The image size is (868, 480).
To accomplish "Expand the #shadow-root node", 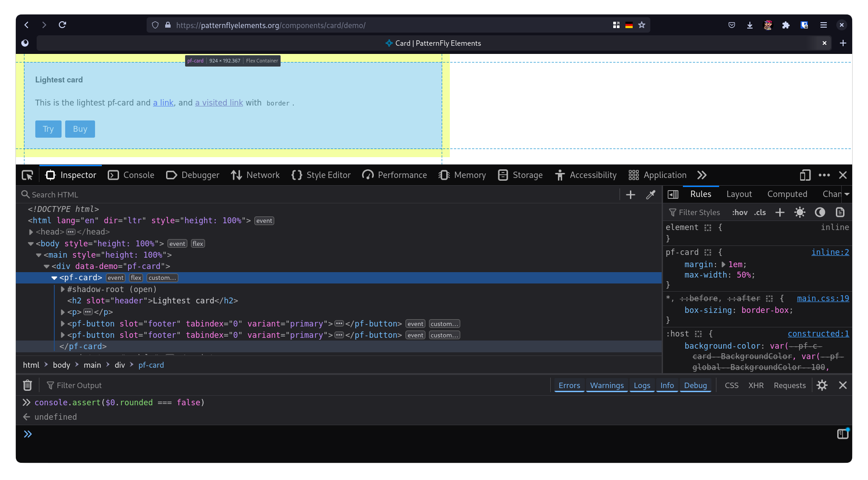I will pyautogui.click(x=62, y=289).
